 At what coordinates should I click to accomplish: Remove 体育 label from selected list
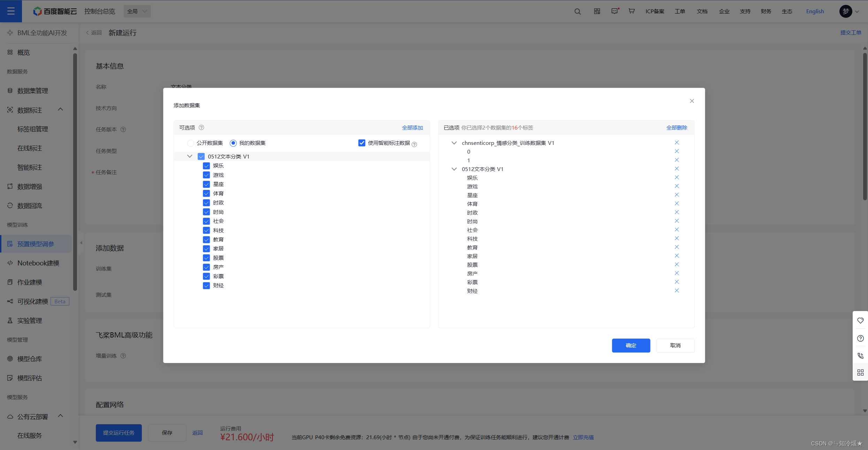click(x=677, y=203)
